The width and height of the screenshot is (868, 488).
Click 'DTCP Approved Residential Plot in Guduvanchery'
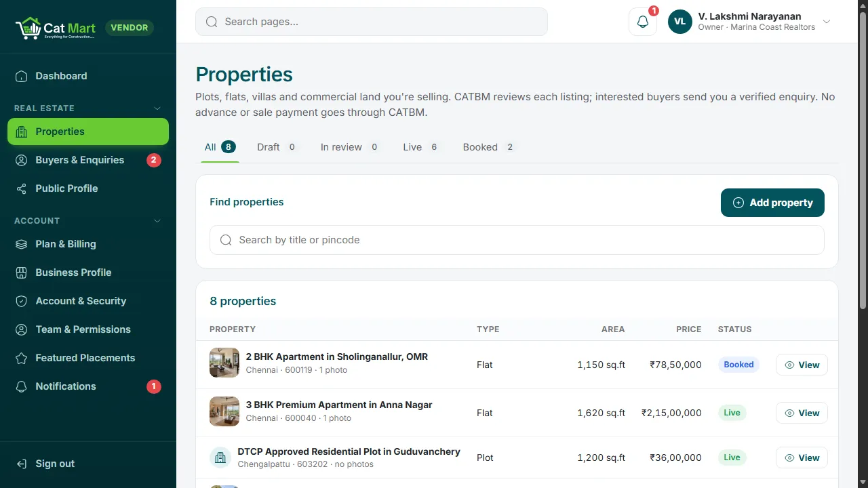tap(349, 451)
